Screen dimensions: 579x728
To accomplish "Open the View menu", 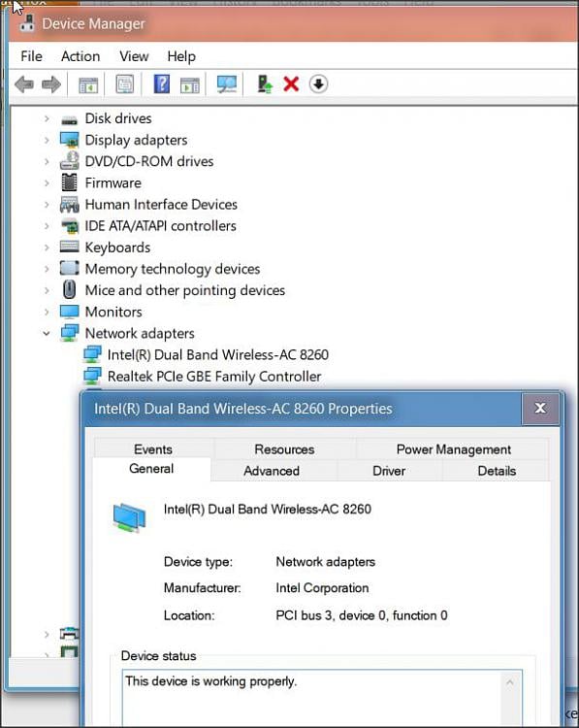I will pos(134,56).
